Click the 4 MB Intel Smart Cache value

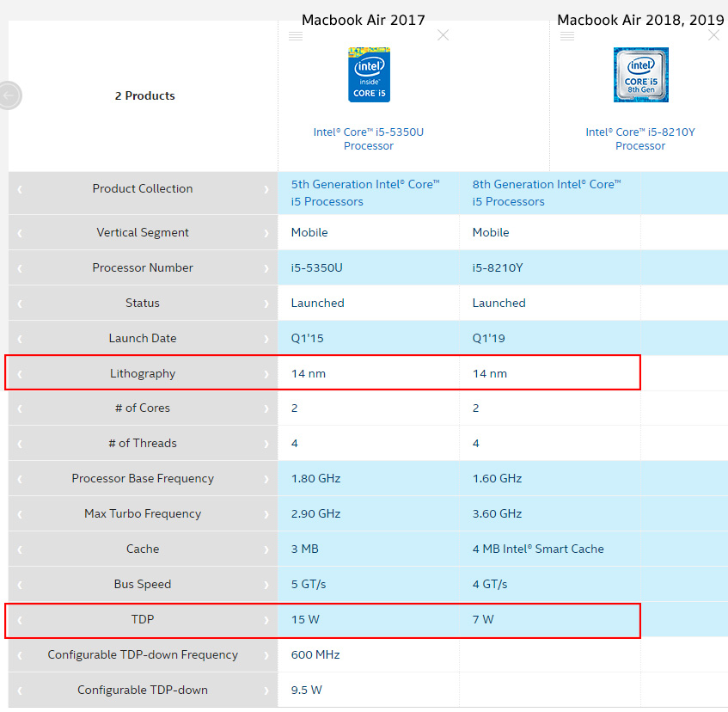click(538, 549)
